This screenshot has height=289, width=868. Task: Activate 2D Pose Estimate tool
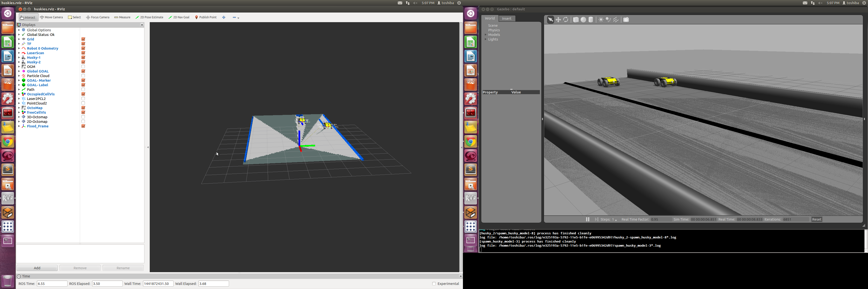pos(149,18)
